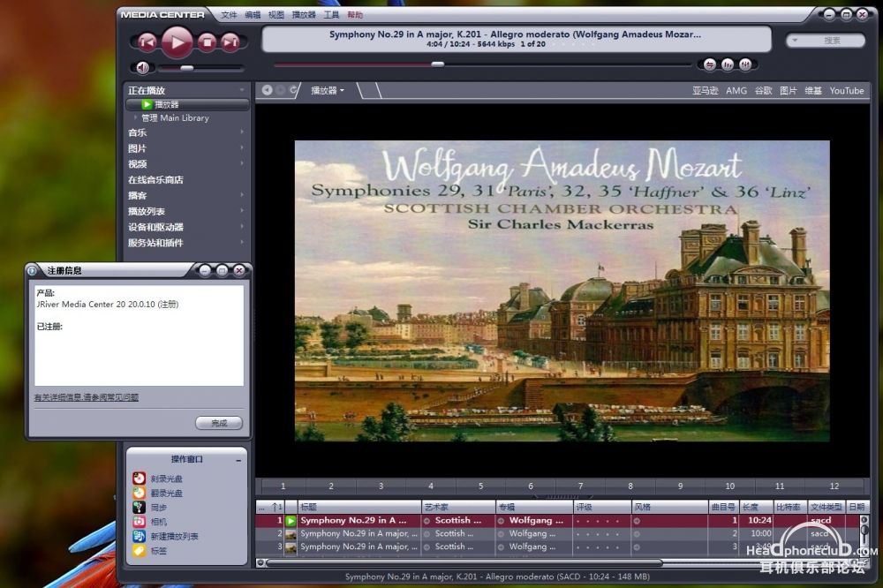Open the 维基 link
Screen dimensions: 883x588
[x=813, y=91]
